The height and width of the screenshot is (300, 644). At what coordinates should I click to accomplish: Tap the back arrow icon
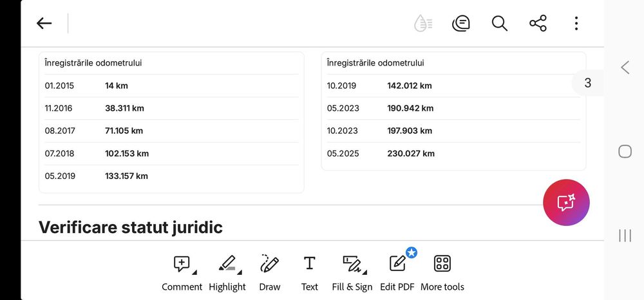pos(44,24)
